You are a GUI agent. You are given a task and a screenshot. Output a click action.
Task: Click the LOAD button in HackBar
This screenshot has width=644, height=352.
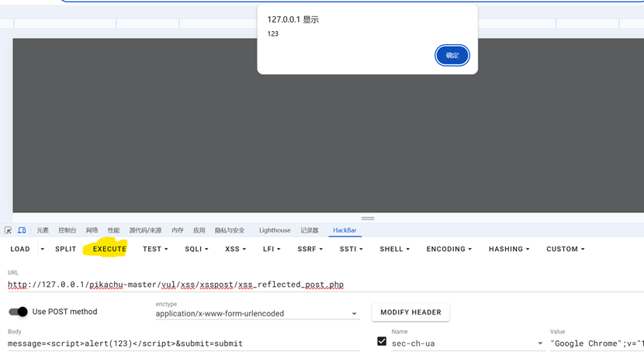(x=20, y=249)
